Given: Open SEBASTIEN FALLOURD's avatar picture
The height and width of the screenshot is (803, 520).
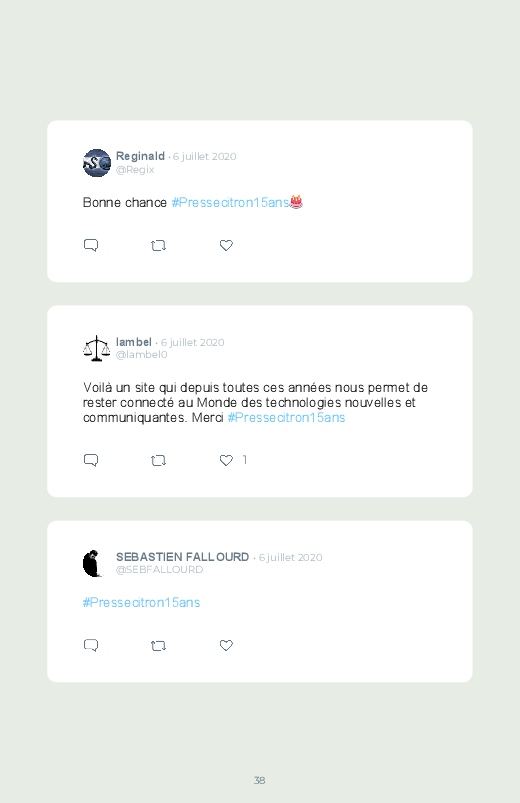Looking at the screenshot, I should point(93,563).
